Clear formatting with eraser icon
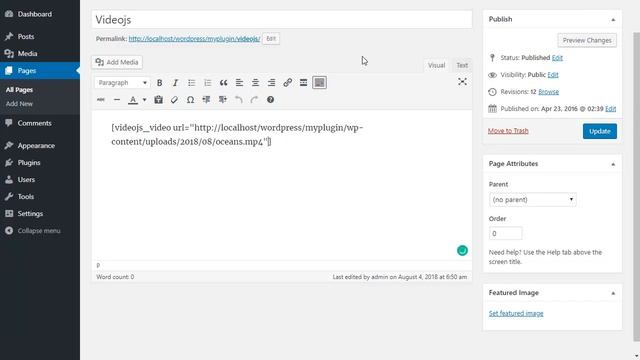This screenshot has width=640, height=360. [174, 100]
